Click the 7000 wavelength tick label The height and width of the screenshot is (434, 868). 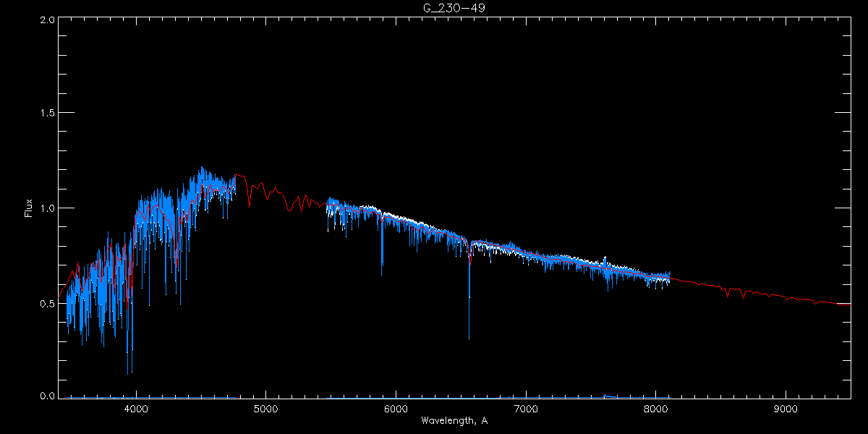(526, 409)
